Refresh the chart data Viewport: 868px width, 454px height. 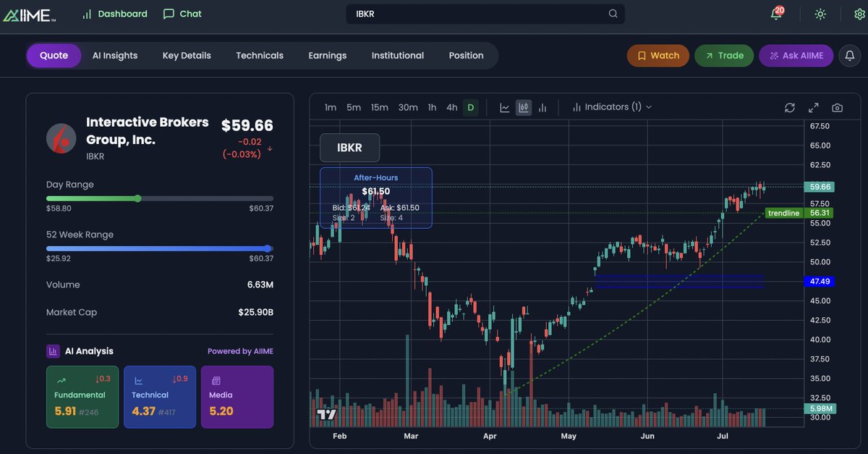coord(790,108)
